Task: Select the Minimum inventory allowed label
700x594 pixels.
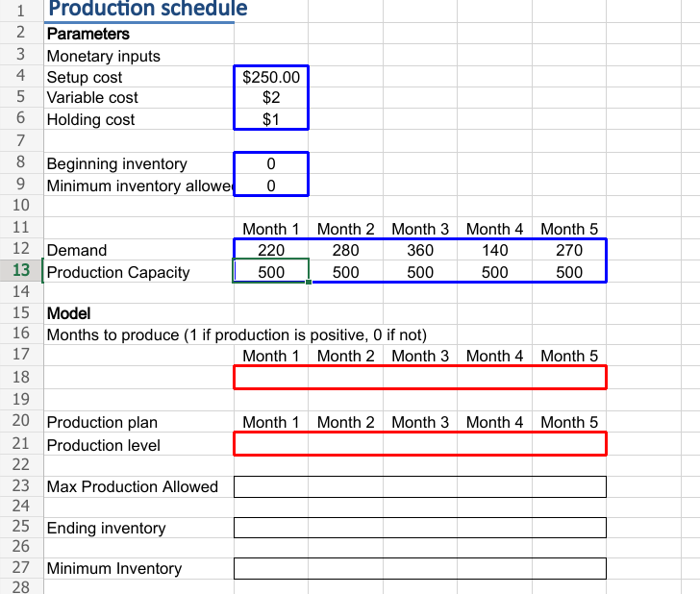Action: click(140, 186)
